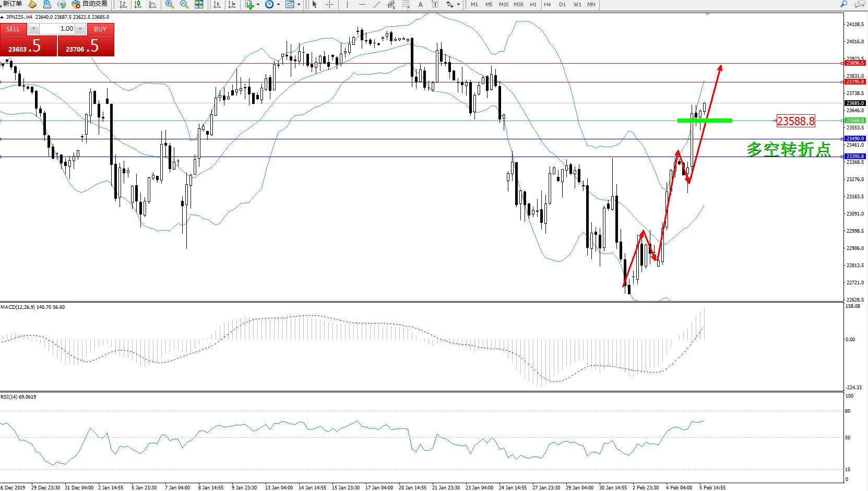
Task: Toggle the chart shift button
Action: (232, 5)
